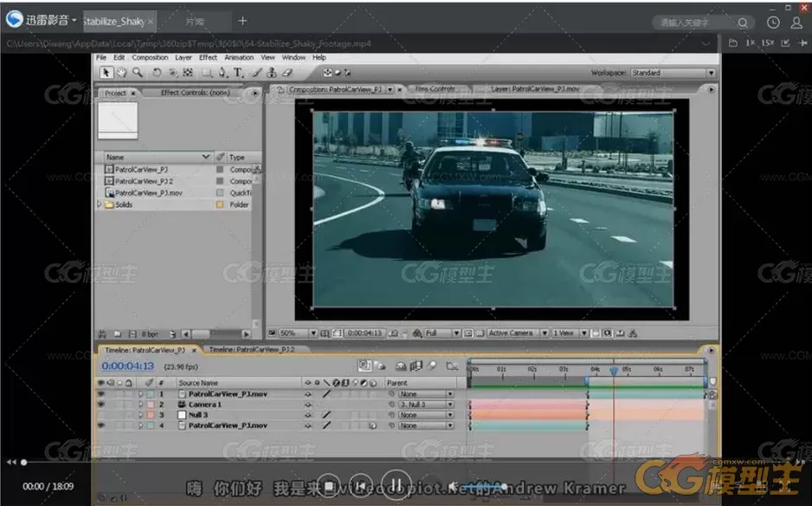This screenshot has height=506, width=812.
Task: Open the Animation menu
Action: coord(239,57)
